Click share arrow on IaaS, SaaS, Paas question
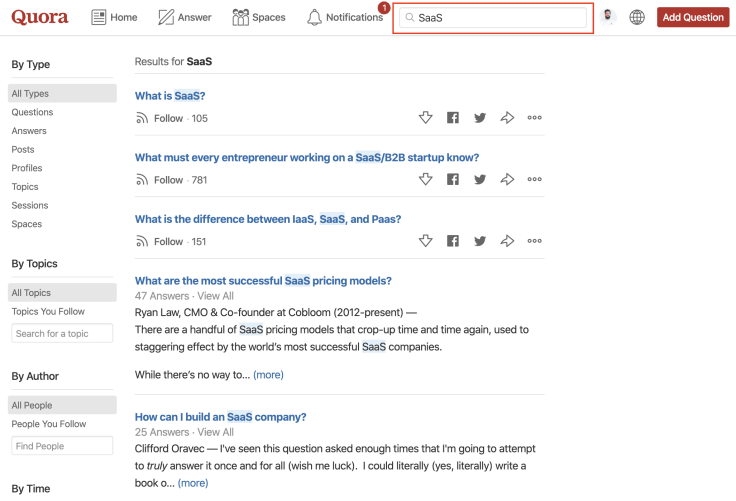 coord(507,241)
